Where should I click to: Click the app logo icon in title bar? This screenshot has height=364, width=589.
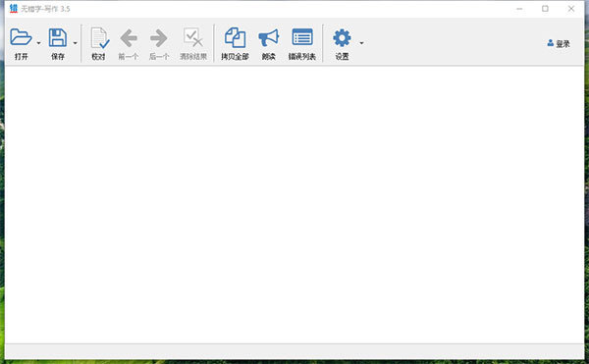click(14, 9)
